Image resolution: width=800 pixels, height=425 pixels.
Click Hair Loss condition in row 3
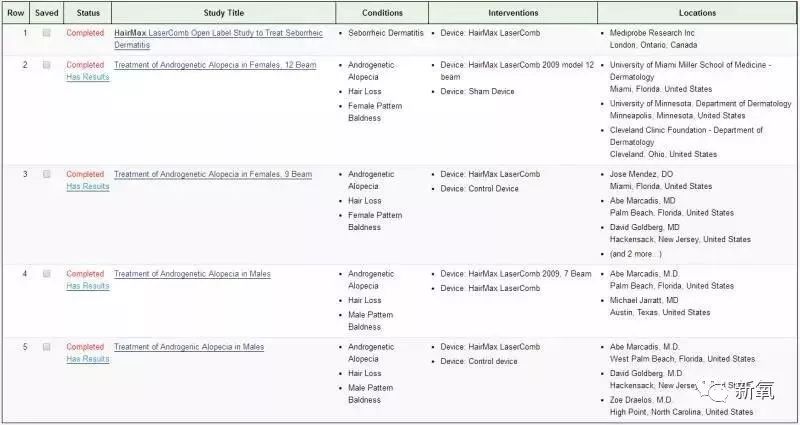(x=364, y=201)
